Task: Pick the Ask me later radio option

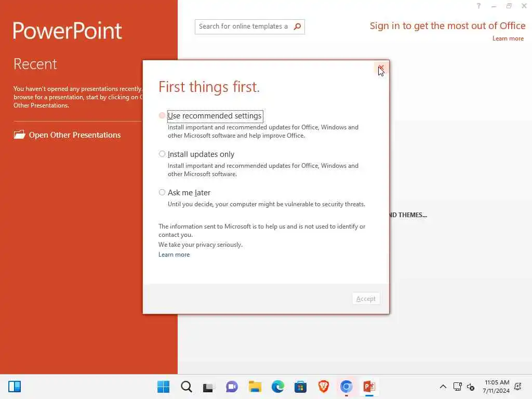Action: (162, 192)
